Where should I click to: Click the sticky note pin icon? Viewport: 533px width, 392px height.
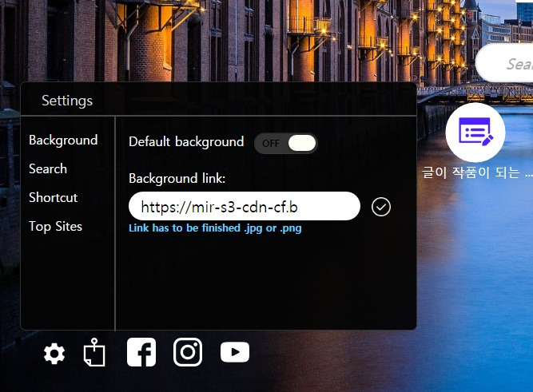94,352
